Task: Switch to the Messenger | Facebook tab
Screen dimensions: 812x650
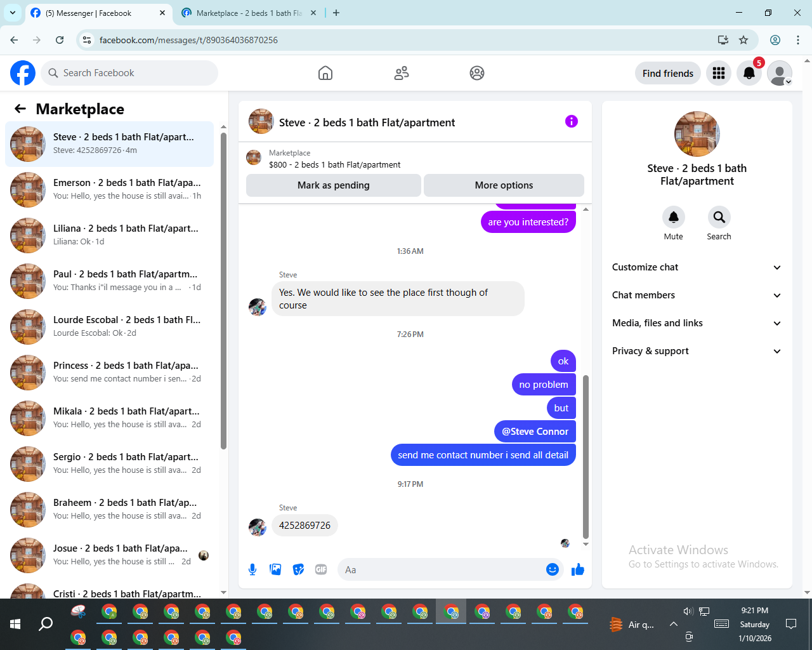Action: [89, 13]
